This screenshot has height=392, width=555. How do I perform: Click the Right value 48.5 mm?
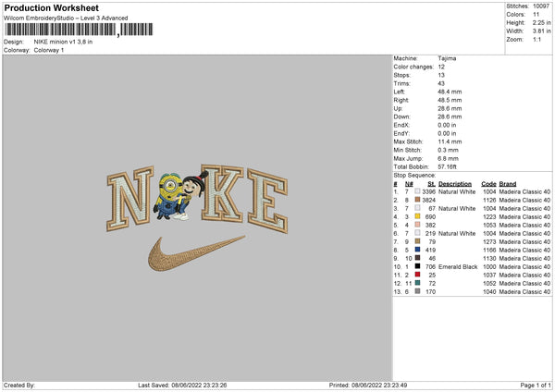click(x=450, y=100)
